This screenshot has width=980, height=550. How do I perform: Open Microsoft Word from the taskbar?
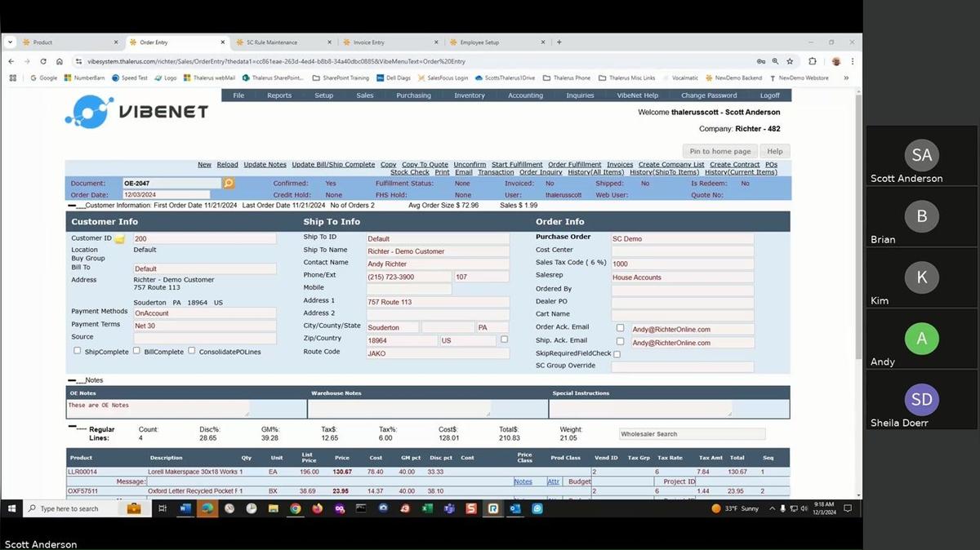pyautogui.click(x=185, y=508)
